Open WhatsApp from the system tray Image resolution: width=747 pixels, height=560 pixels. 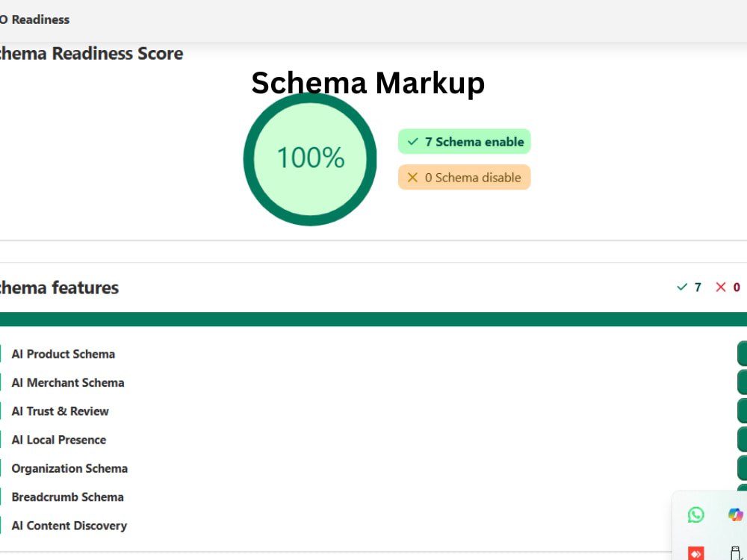pos(695,514)
